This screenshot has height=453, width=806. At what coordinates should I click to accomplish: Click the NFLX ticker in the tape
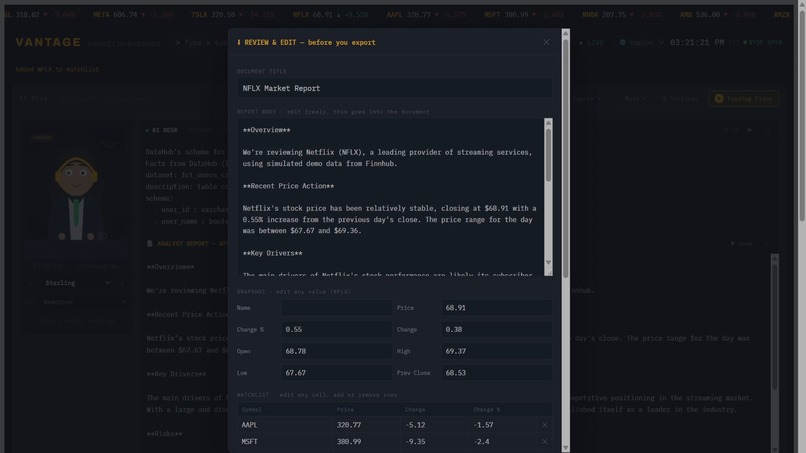[x=330, y=14]
